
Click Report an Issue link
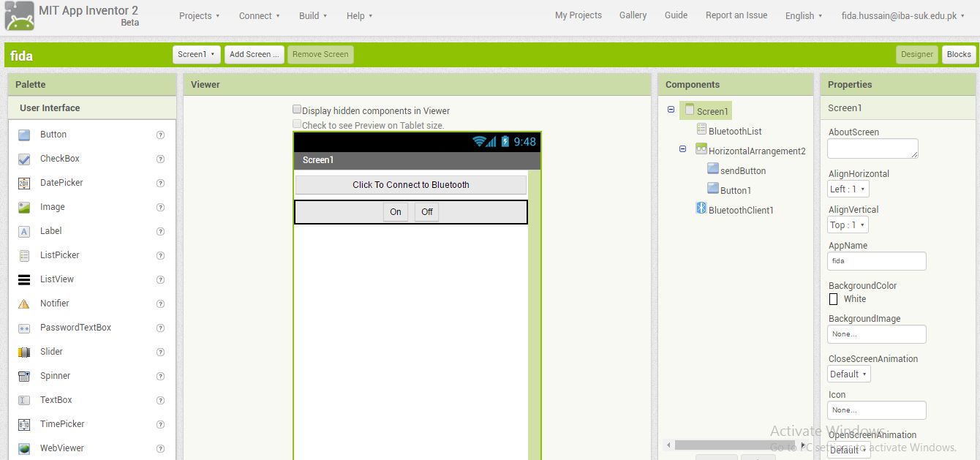point(736,15)
